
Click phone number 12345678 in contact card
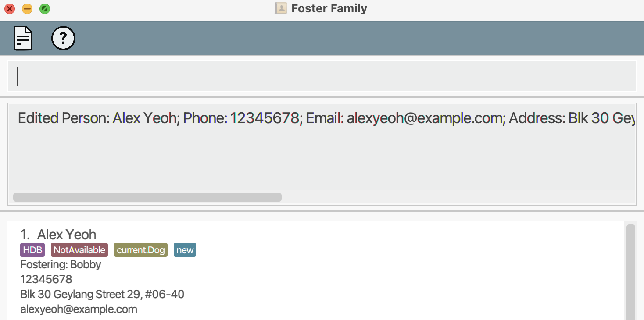[46, 279]
